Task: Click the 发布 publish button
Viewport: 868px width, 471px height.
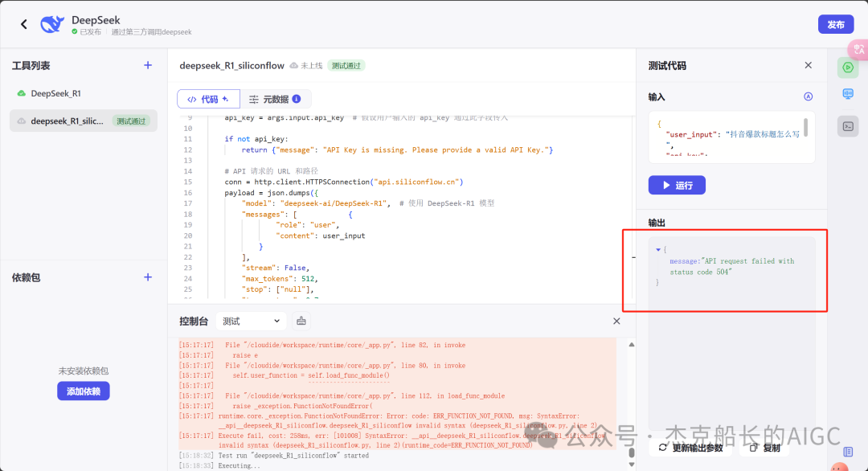Action: (835, 24)
